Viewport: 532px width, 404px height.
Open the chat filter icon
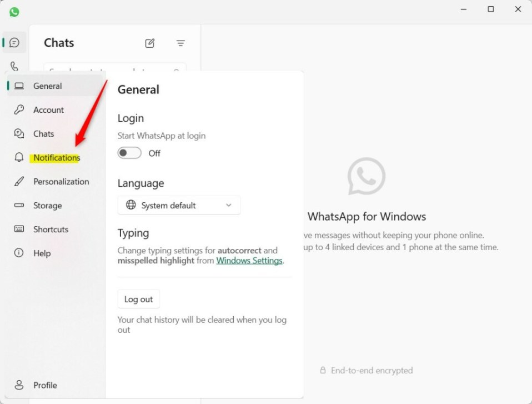[180, 43]
